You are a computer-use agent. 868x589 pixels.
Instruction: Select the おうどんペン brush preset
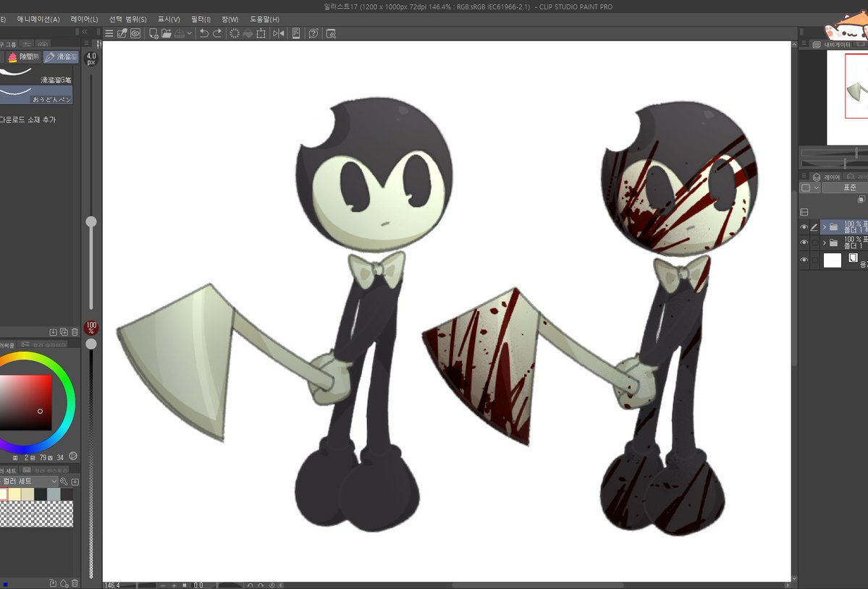tap(36, 95)
